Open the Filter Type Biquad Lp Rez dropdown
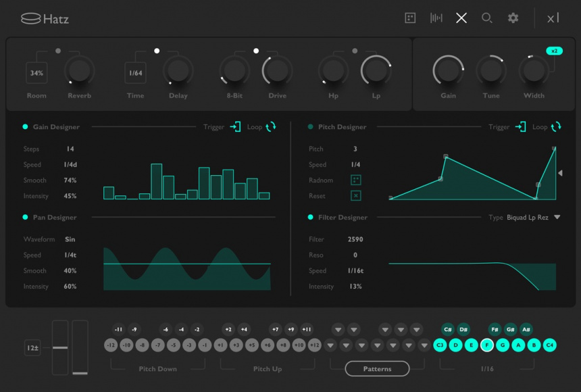 [x=557, y=218]
